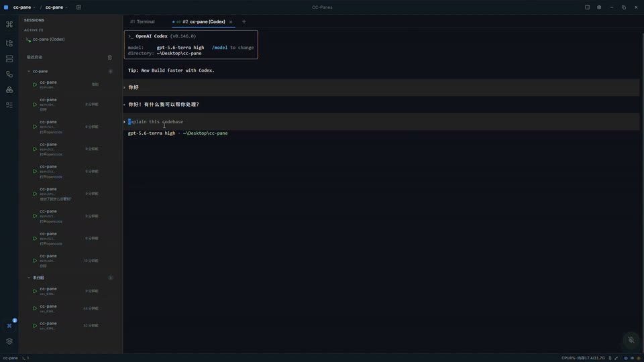Open the checklist tasks icon
The height and width of the screenshot is (362, 644).
pyautogui.click(x=9, y=105)
